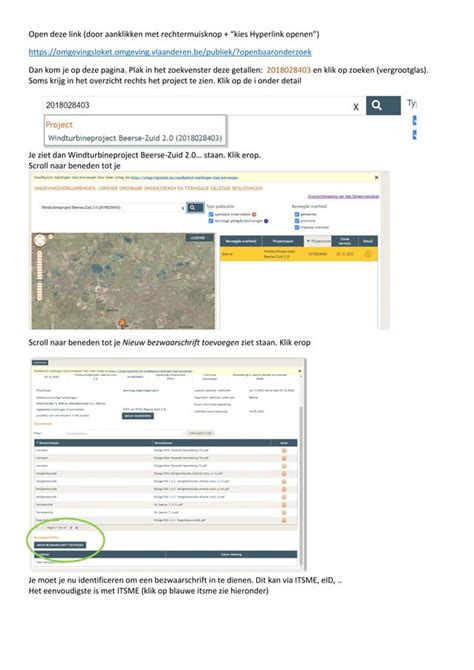Open the Legende button on the map

click(x=198, y=238)
